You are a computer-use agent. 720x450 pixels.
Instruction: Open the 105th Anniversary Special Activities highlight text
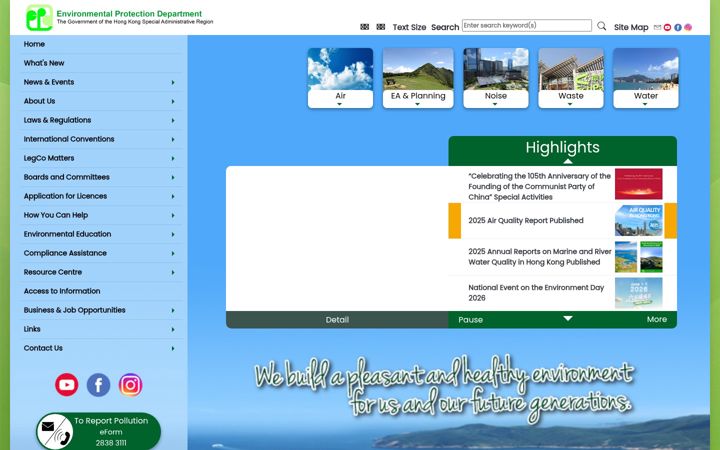540,186
